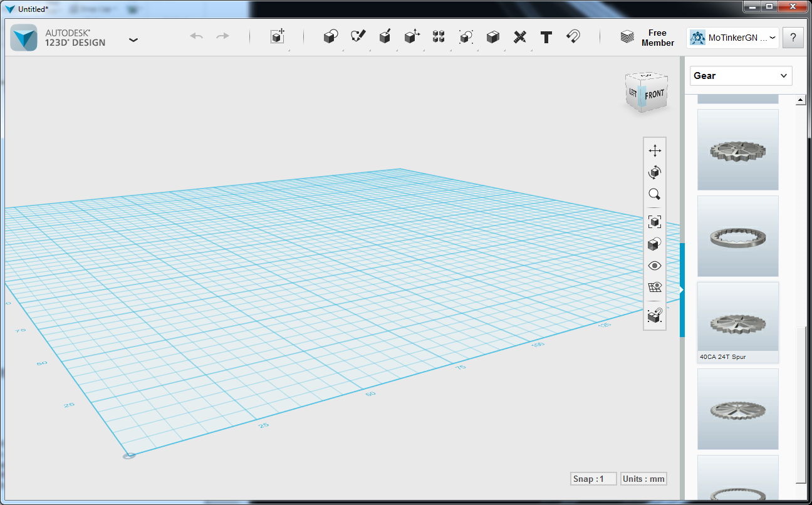Open the Gear category dropdown
812x505 pixels.
tap(741, 76)
